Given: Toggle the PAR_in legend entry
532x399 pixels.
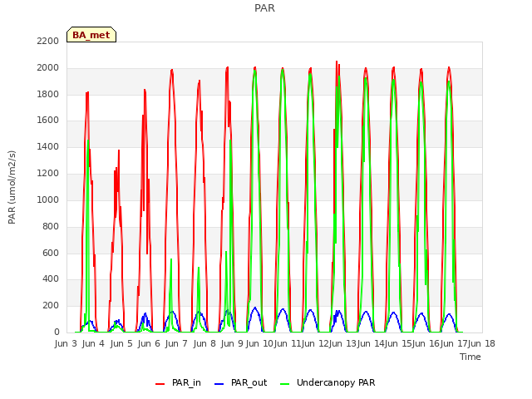Looking at the screenshot, I should pyautogui.click(x=178, y=382).
